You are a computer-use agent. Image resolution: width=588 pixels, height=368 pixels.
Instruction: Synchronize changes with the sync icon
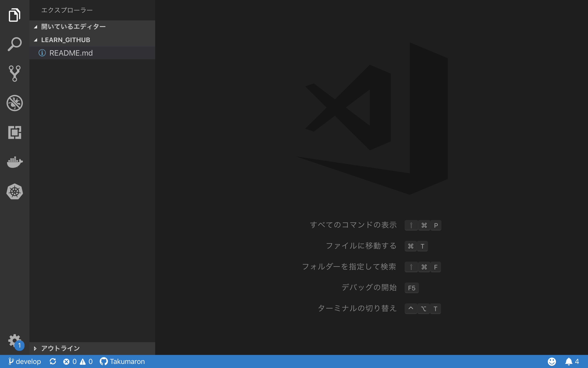[53, 361]
